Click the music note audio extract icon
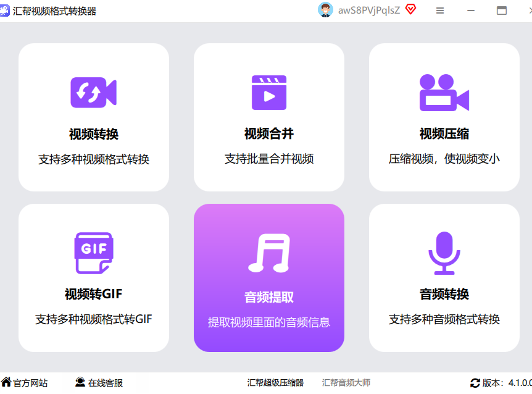Viewport: 532px width, 394px height. 269,253
